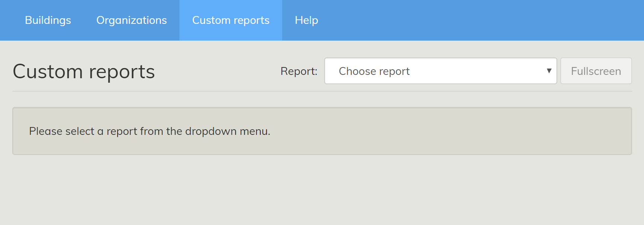This screenshot has width=644, height=225.
Task: Go to the Organizations section
Action: pos(131,20)
